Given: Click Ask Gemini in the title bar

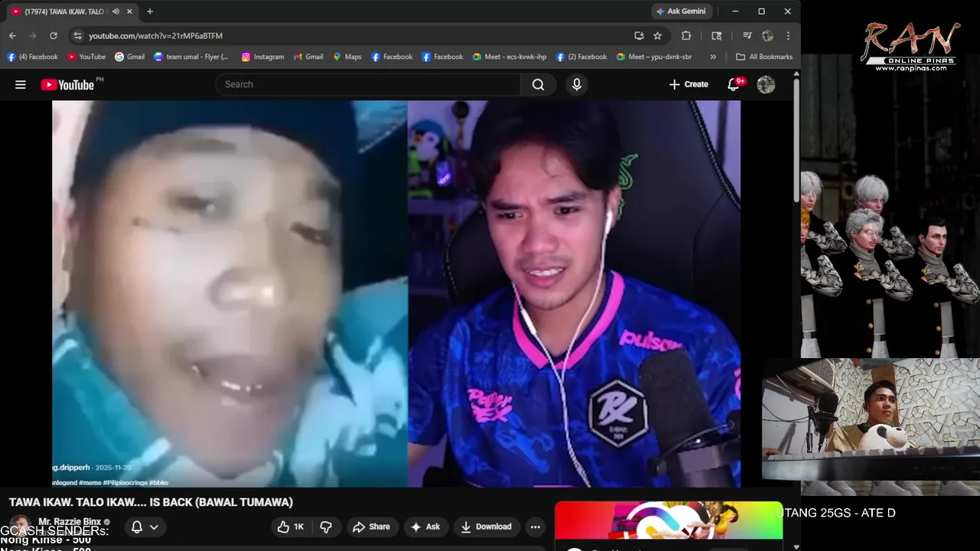Looking at the screenshot, I should (x=681, y=11).
